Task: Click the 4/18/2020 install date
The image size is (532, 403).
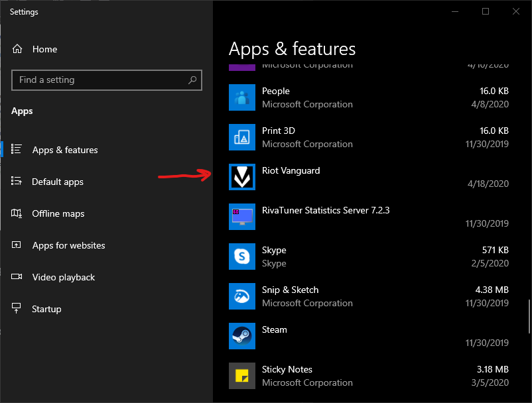Action: coord(488,184)
